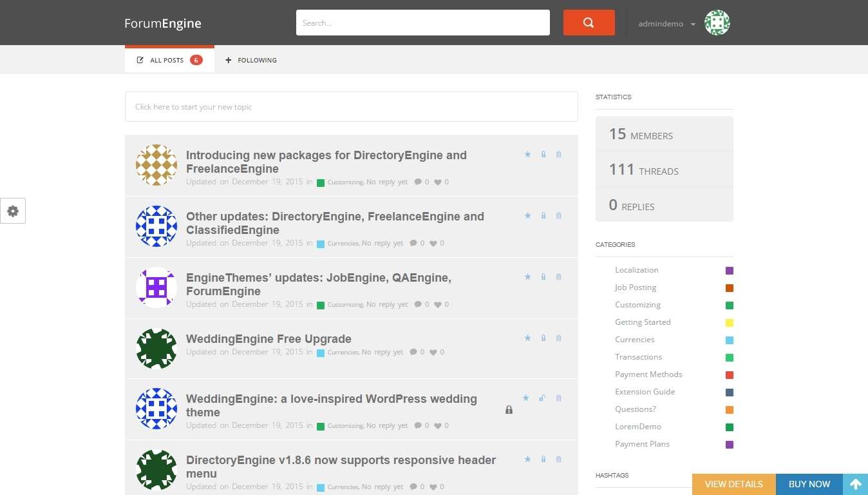Click the Currencies tag under 'WeddingEngine Free Upgrade'

point(343,353)
